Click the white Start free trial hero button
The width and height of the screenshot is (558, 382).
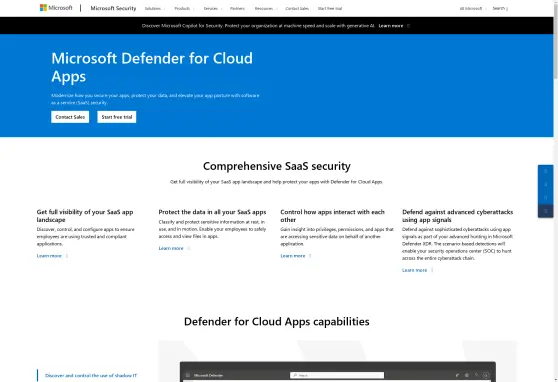[x=117, y=117]
